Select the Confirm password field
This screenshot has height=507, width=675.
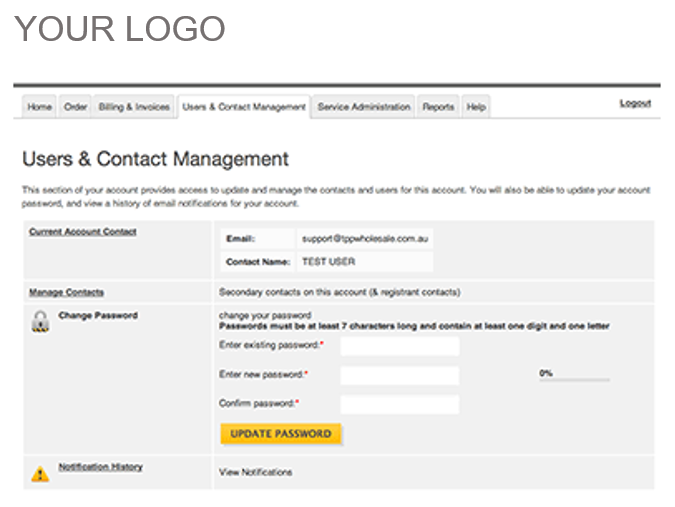tap(399, 404)
